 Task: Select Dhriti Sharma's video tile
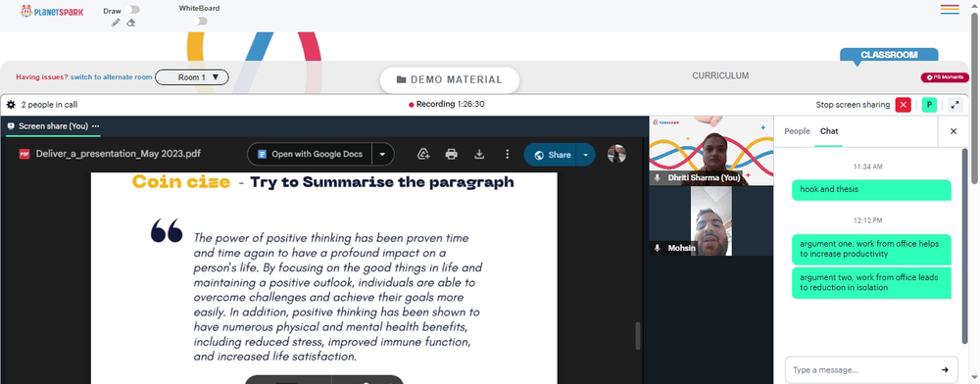pyautogui.click(x=711, y=151)
